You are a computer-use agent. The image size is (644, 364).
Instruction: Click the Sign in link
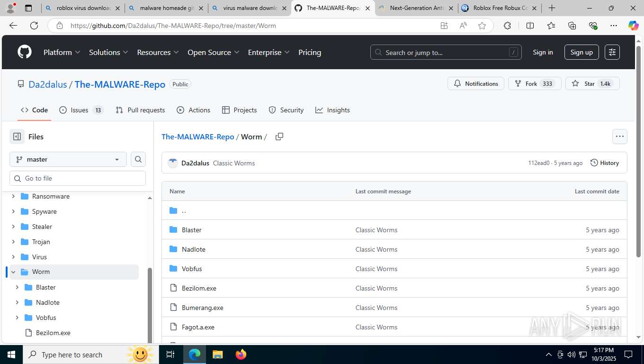pyautogui.click(x=543, y=52)
